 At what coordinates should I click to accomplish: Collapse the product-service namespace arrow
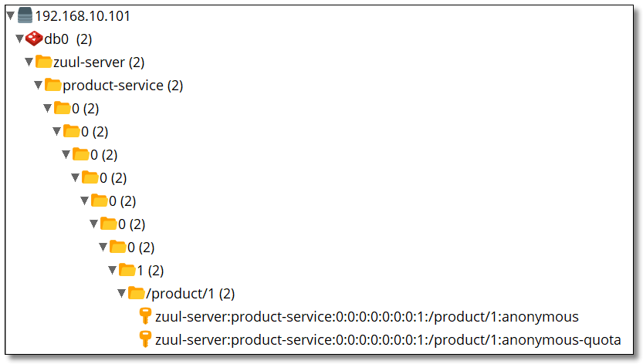point(39,85)
